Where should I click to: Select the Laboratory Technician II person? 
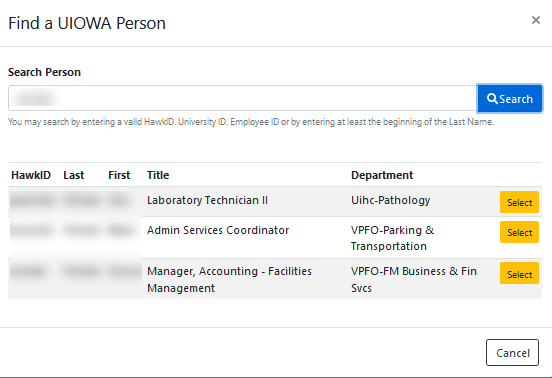click(519, 202)
